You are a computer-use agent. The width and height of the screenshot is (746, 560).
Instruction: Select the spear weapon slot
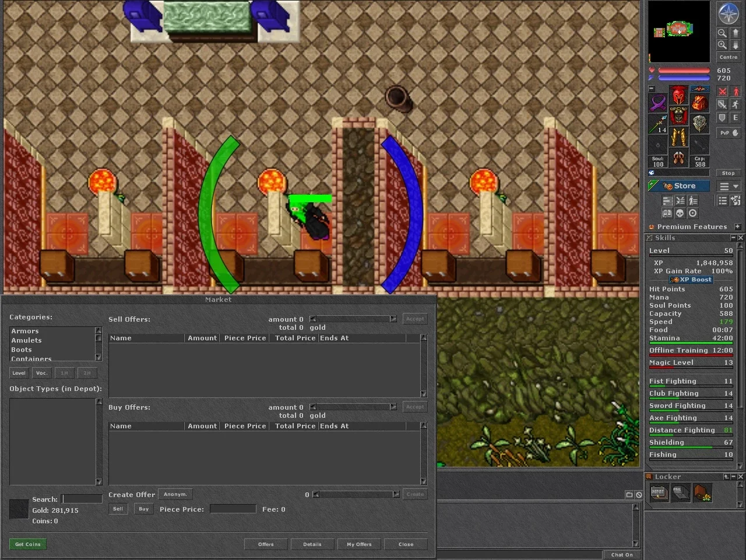(x=658, y=124)
